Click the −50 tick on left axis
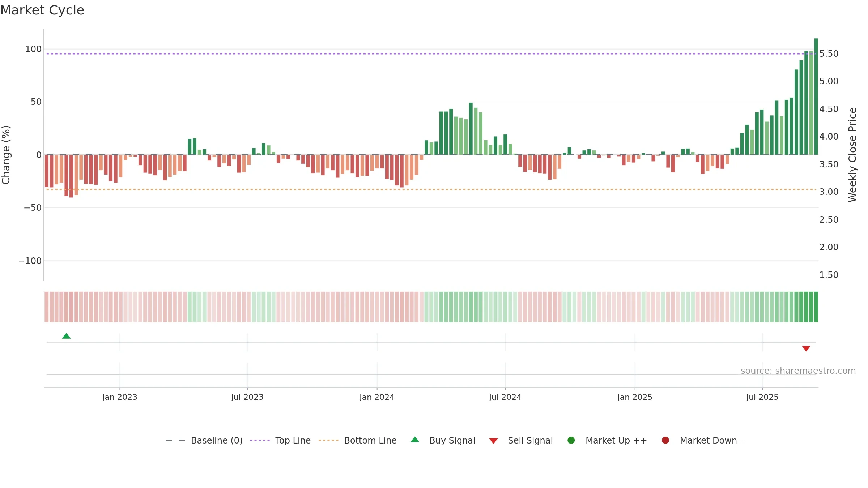 (33, 208)
